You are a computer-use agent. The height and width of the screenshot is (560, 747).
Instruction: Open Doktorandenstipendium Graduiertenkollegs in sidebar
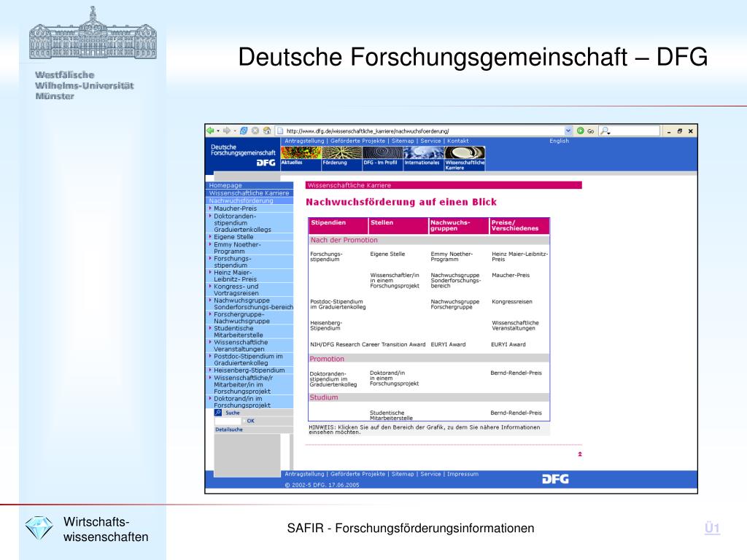(242, 223)
